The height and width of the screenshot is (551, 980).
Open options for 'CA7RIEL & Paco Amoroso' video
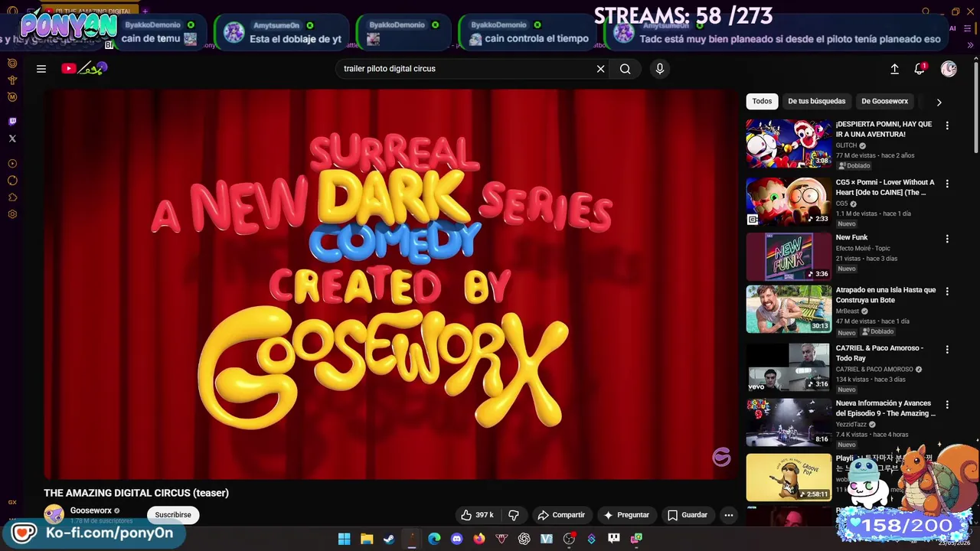pos(947,349)
